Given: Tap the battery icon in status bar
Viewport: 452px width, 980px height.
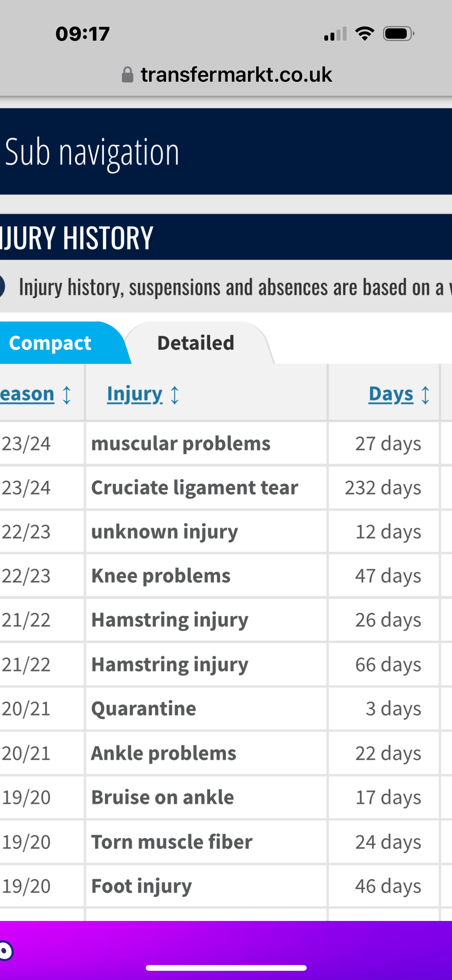Looking at the screenshot, I should [399, 34].
